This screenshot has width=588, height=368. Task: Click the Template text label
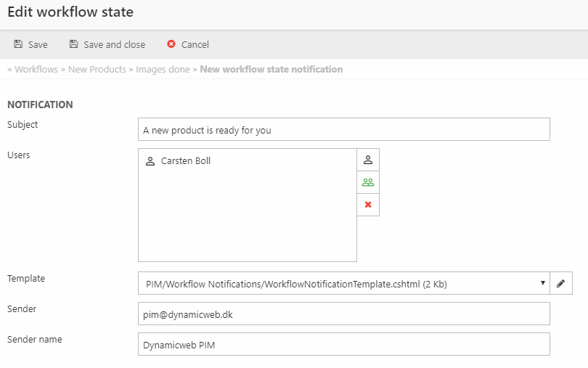pos(26,278)
